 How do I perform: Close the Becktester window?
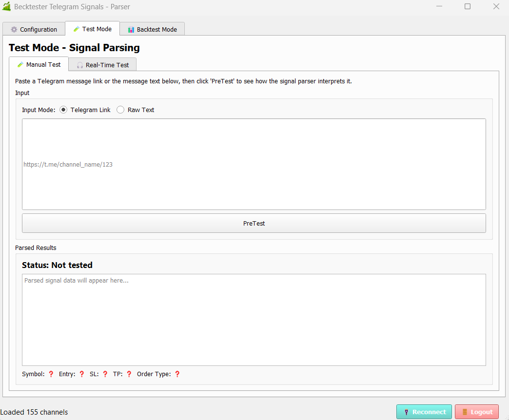click(496, 6)
